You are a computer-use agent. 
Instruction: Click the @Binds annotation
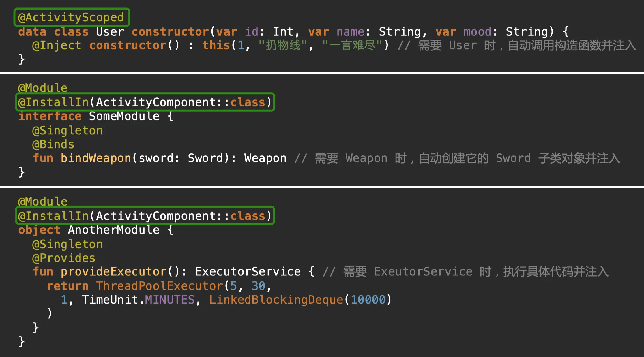(x=53, y=144)
